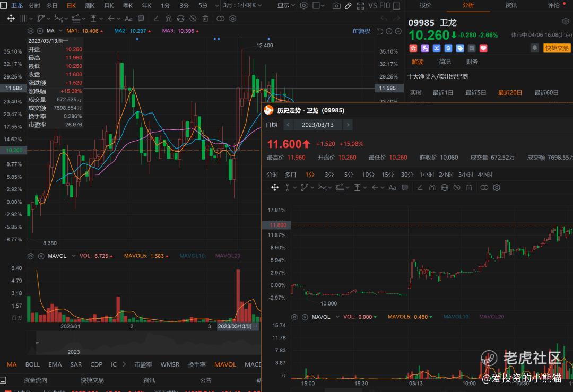Expand more indicators chevron after IC
The image size is (573, 392).
click(125, 364)
